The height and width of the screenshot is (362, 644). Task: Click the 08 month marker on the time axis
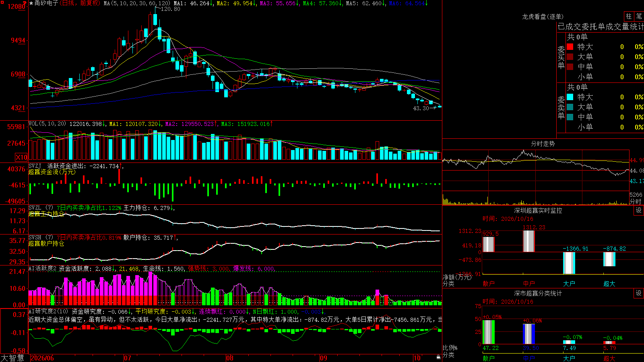(x=230, y=358)
